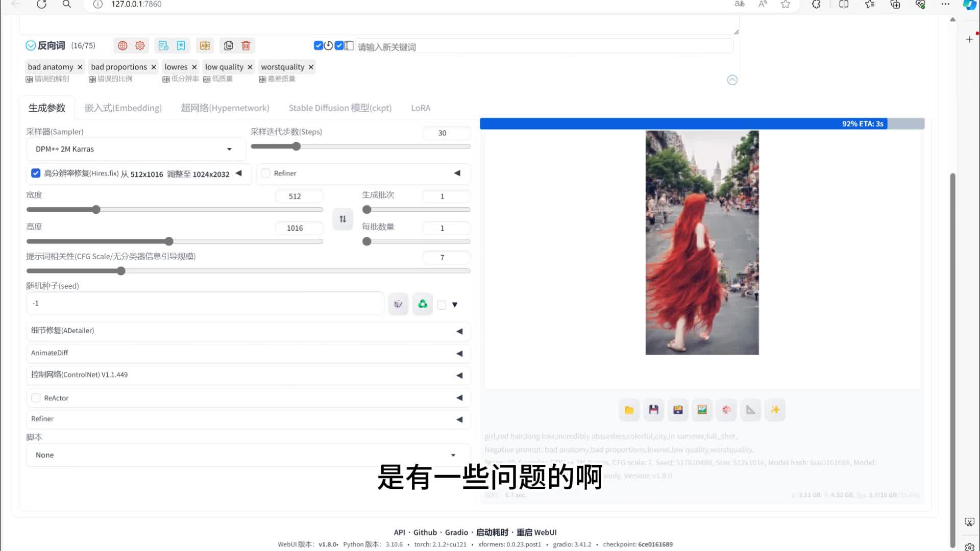This screenshot has width=980, height=551.
Task: Remove the 'bad anatomy' keyword tag
Action: pos(80,67)
